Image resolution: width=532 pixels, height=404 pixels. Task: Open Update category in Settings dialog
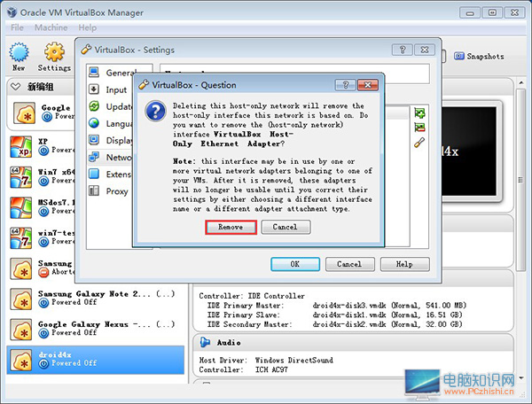pos(110,106)
